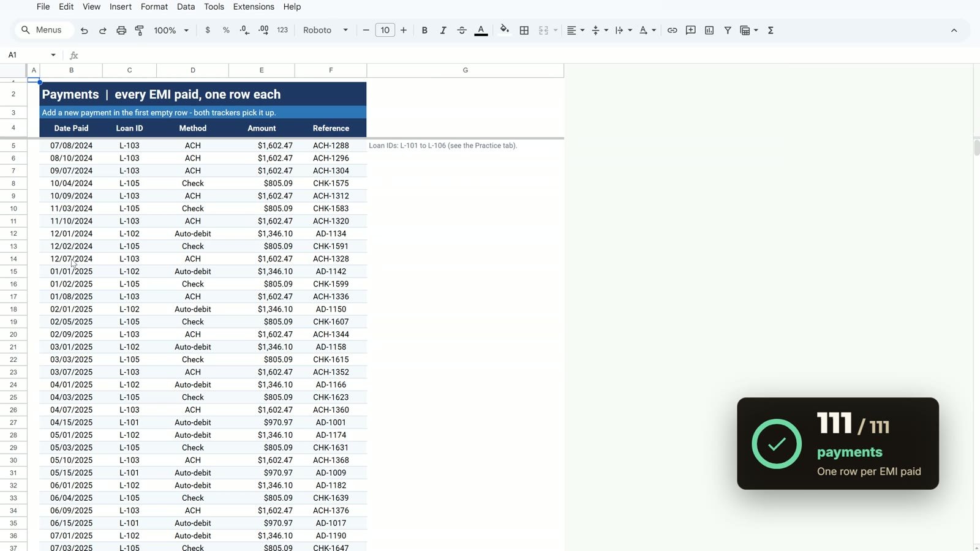The width and height of the screenshot is (980, 551).
Task: Toggle bold formatting
Action: point(424,30)
